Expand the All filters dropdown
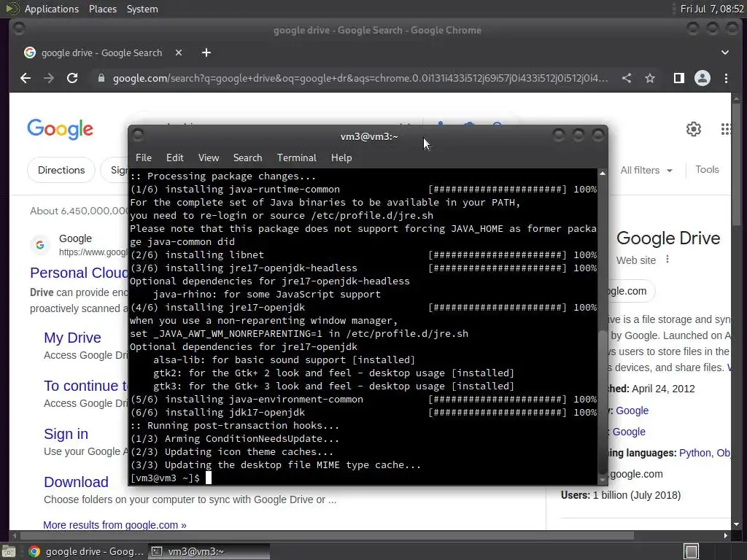Screen dimensions: 747x560 point(646,170)
